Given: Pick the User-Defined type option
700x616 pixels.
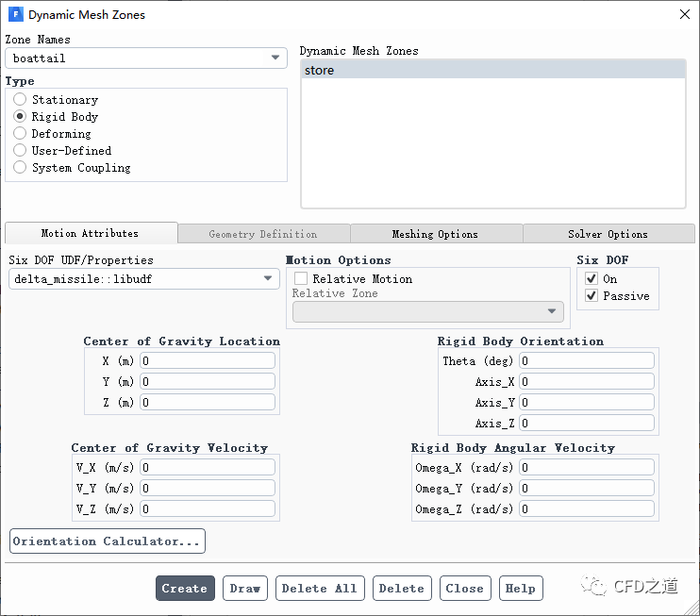Looking at the screenshot, I should pyautogui.click(x=20, y=150).
